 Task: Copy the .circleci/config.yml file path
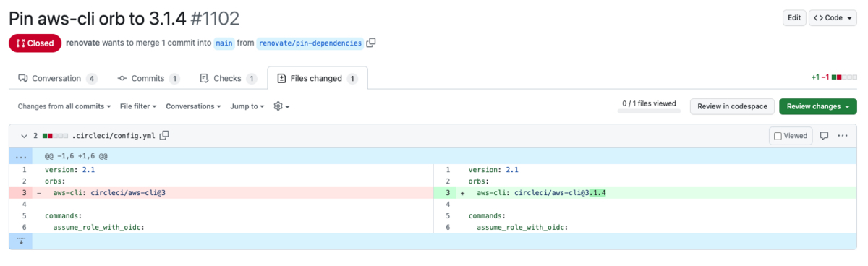pyautogui.click(x=164, y=135)
